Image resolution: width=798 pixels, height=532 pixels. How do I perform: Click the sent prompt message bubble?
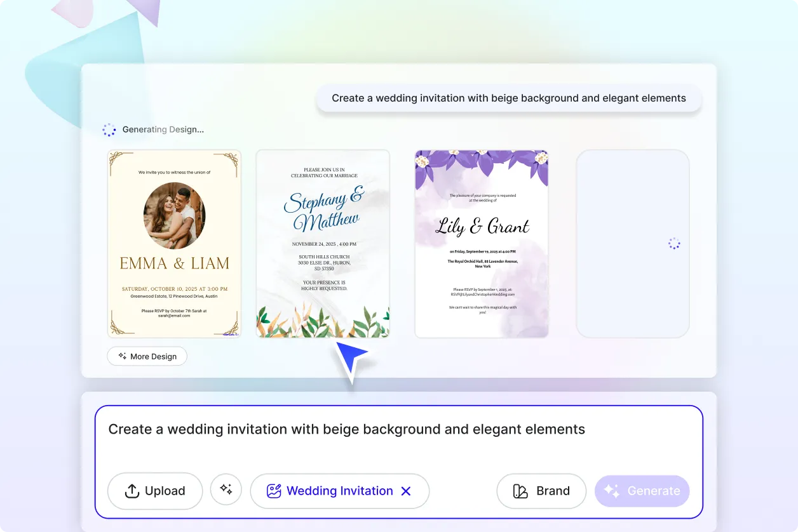(x=509, y=98)
